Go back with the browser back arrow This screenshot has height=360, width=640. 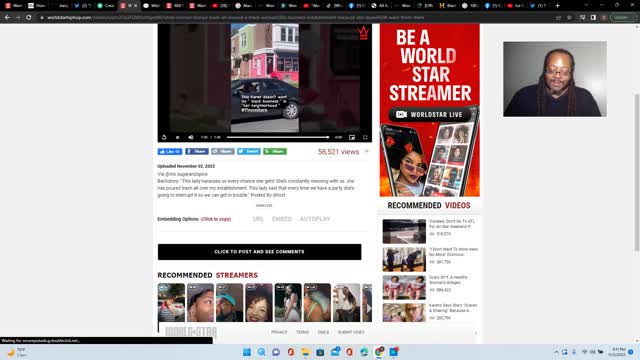7,18
